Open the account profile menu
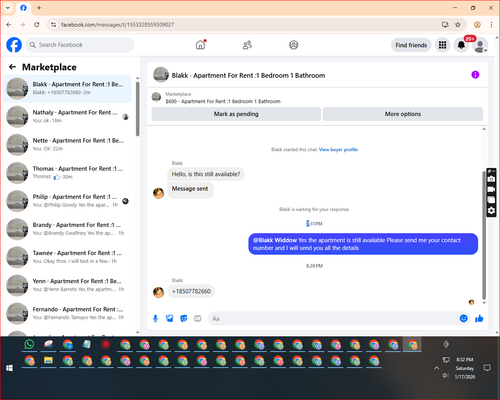 pyautogui.click(x=480, y=45)
